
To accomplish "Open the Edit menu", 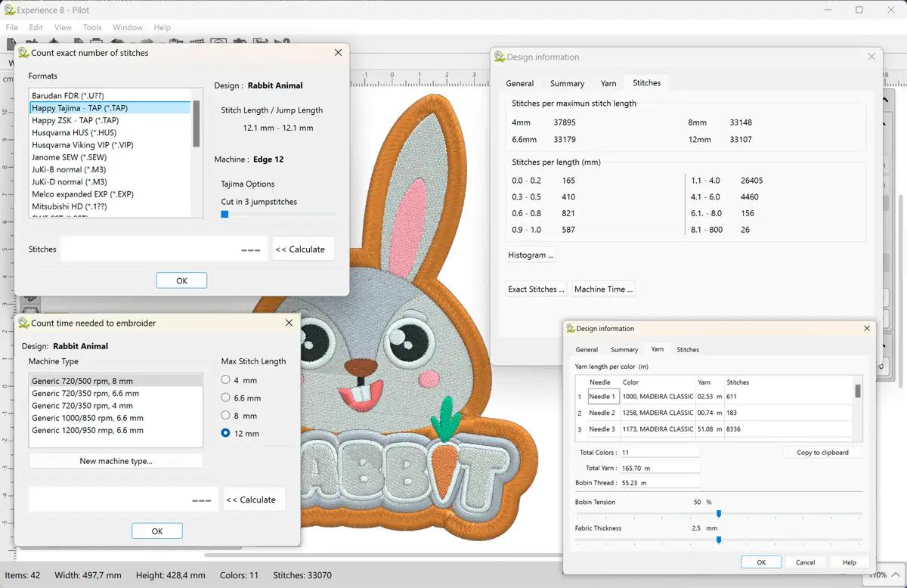I will [36, 27].
